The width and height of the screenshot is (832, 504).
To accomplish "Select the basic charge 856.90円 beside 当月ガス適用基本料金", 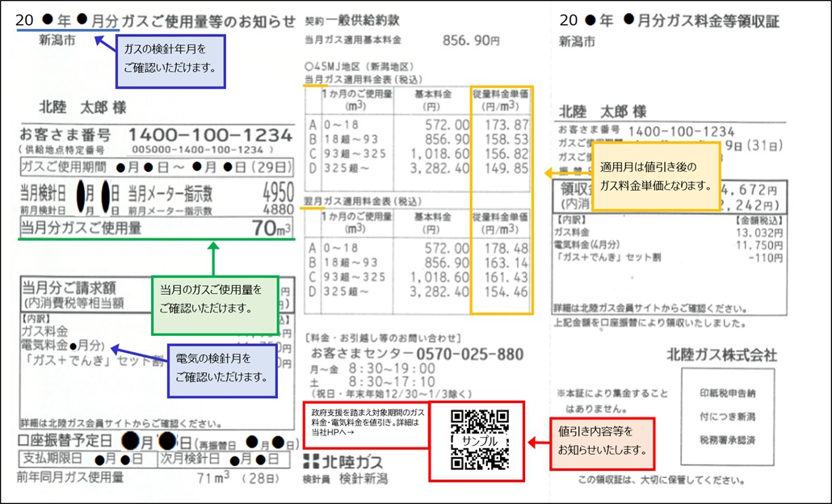I will [x=471, y=40].
